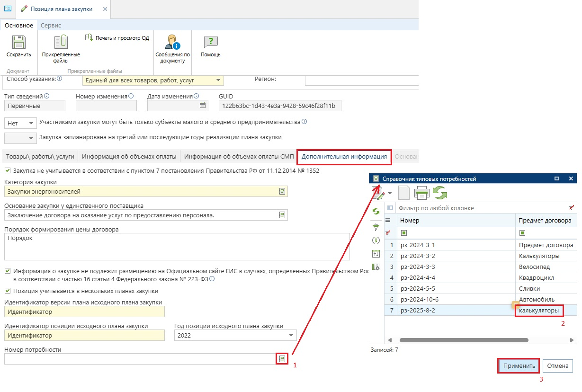Switch to Сервис ribbon tab

[x=51, y=25]
